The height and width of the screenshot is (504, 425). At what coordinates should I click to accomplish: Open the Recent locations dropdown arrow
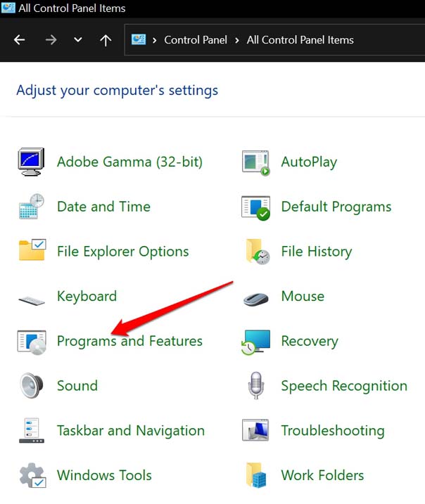(x=78, y=40)
